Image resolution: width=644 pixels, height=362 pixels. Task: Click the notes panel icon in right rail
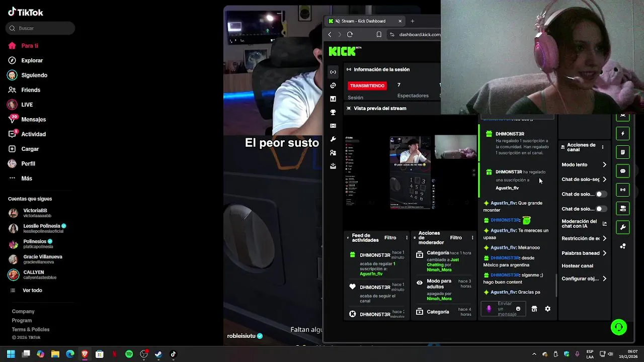coord(623,152)
